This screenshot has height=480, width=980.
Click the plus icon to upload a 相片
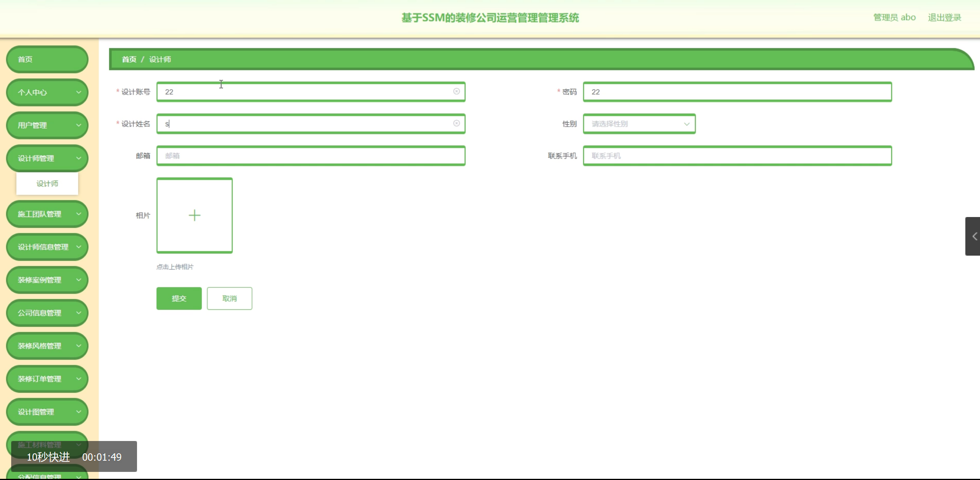(x=194, y=215)
